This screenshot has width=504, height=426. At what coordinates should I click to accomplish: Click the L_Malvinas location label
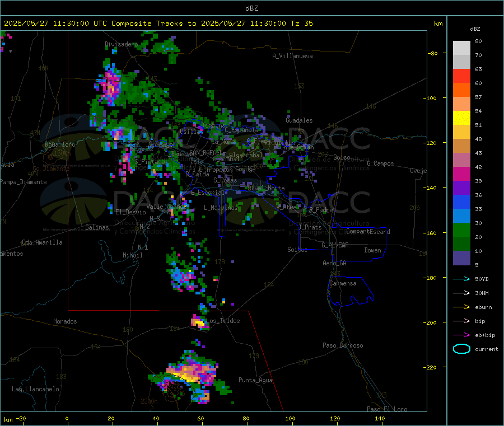pyautogui.click(x=221, y=208)
